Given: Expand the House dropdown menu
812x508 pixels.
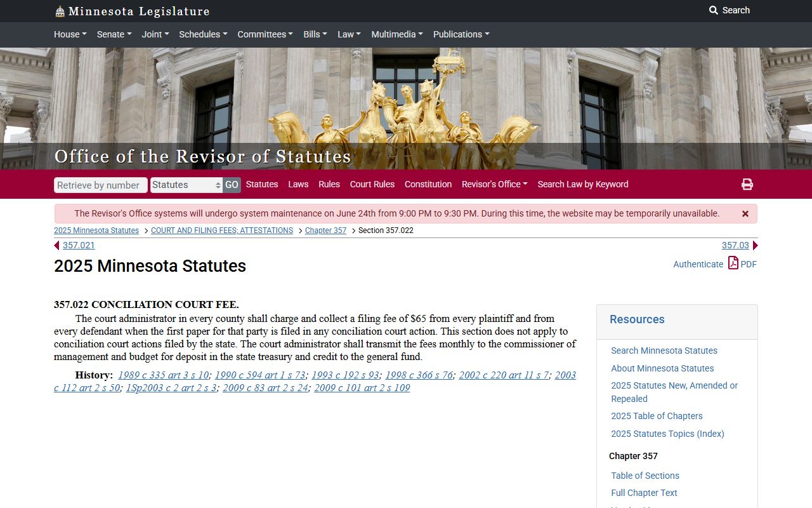Looking at the screenshot, I should point(70,34).
